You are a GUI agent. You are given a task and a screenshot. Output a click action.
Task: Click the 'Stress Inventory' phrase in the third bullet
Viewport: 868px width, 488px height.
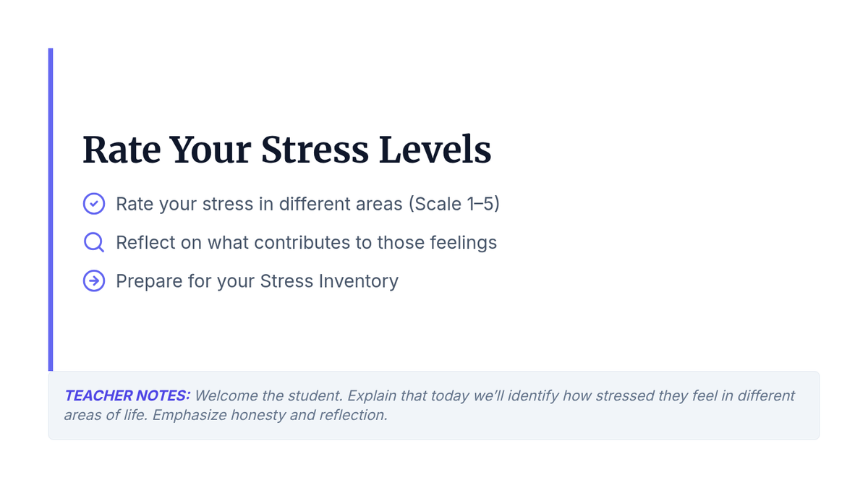[x=330, y=281]
